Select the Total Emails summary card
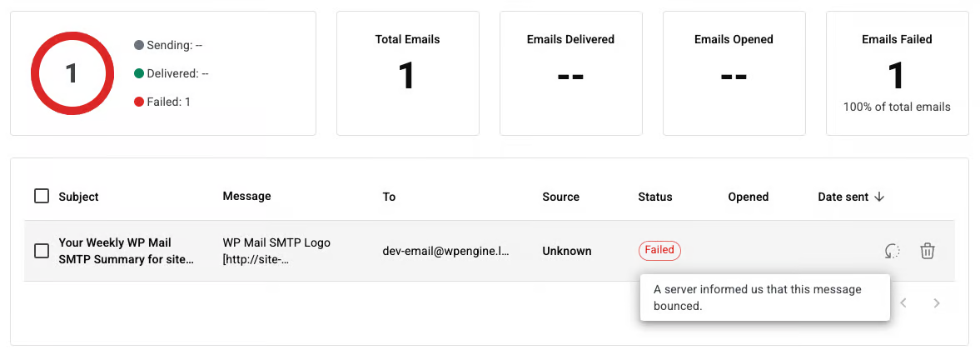This screenshot has width=980, height=355. tap(407, 73)
